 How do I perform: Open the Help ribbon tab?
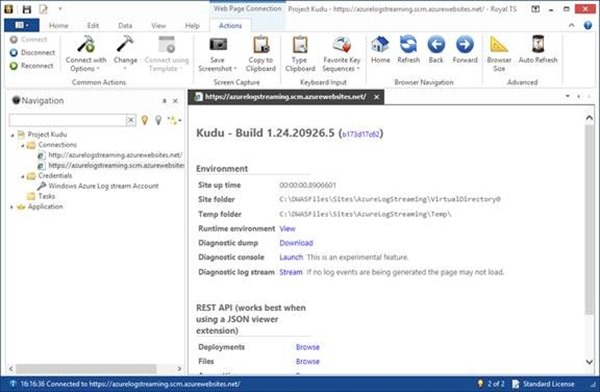point(192,25)
